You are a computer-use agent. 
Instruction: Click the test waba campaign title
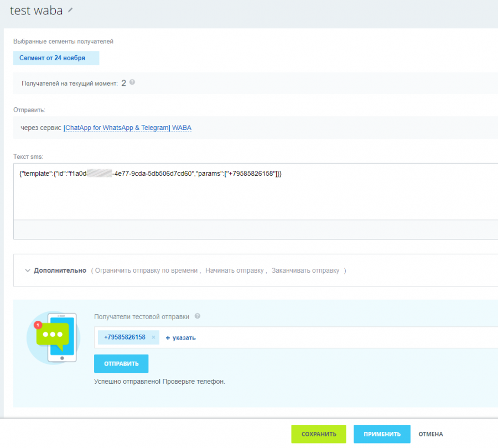(36, 11)
